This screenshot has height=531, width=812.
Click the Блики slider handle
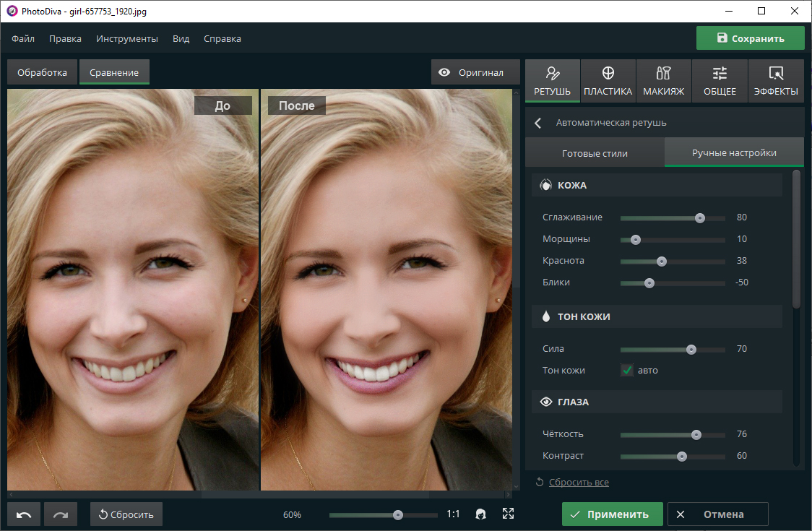pos(649,283)
